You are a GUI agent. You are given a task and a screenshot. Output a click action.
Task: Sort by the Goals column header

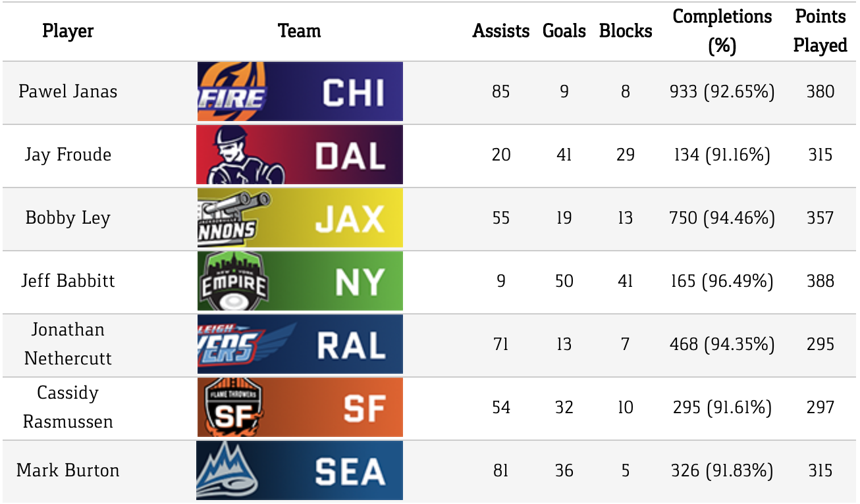point(564,31)
